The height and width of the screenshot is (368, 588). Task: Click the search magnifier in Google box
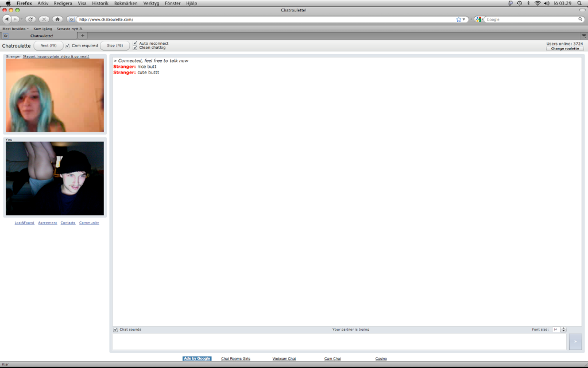(x=580, y=19)
